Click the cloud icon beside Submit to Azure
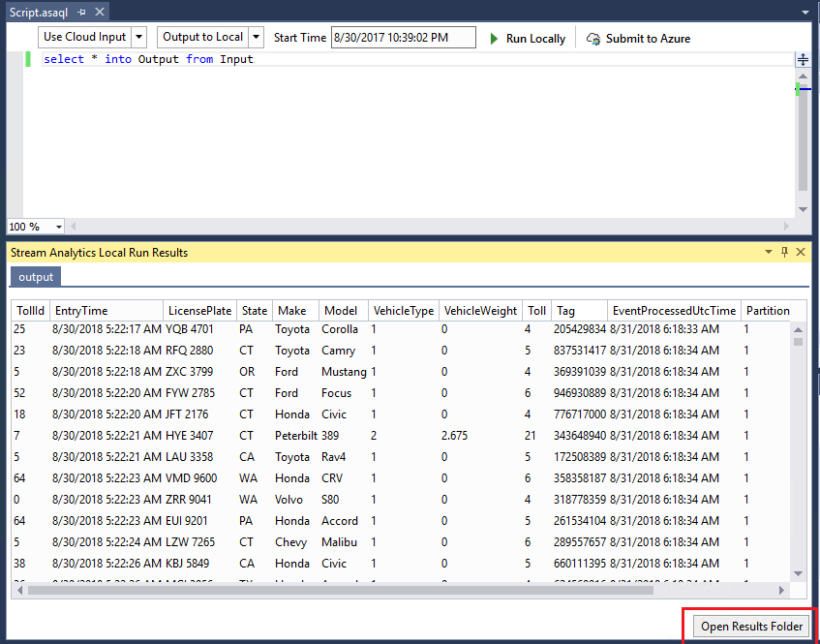 pyautogui.click(x=592, y=39)
